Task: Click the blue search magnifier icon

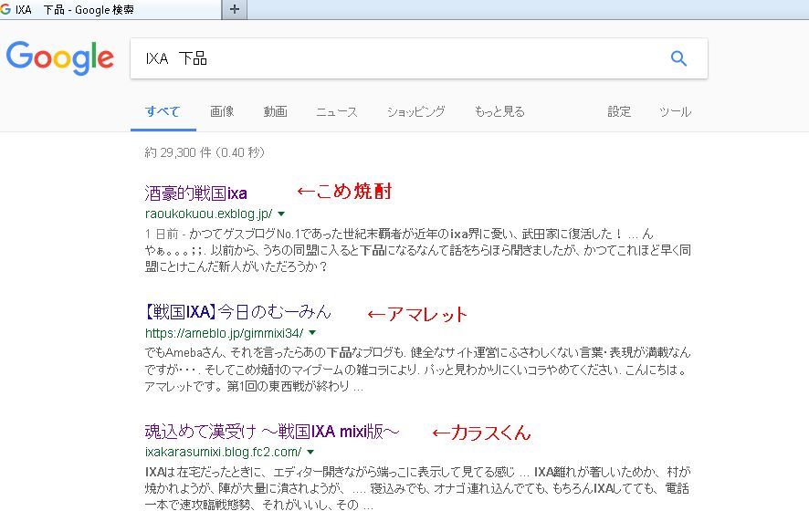Action: [x=678, y=58]
